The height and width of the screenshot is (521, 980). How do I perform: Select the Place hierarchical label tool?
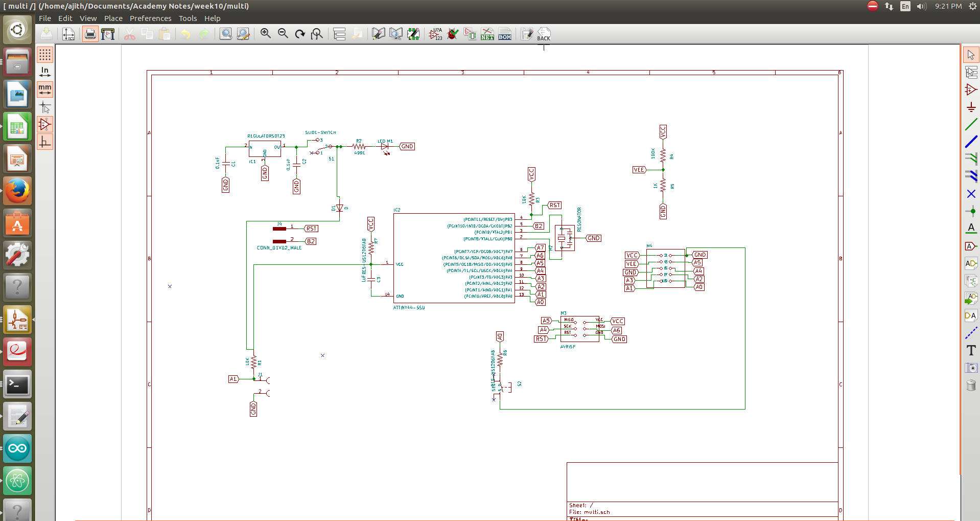tap(971, 263)
